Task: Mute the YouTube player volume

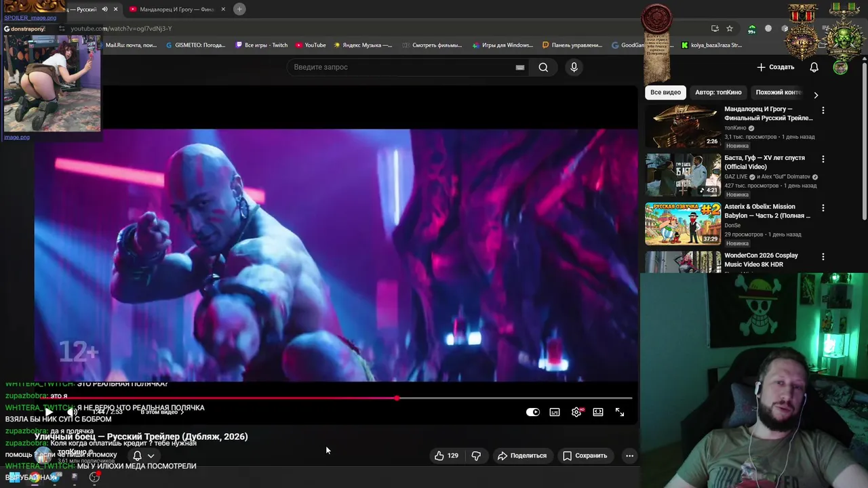Action: coord(71,412)
